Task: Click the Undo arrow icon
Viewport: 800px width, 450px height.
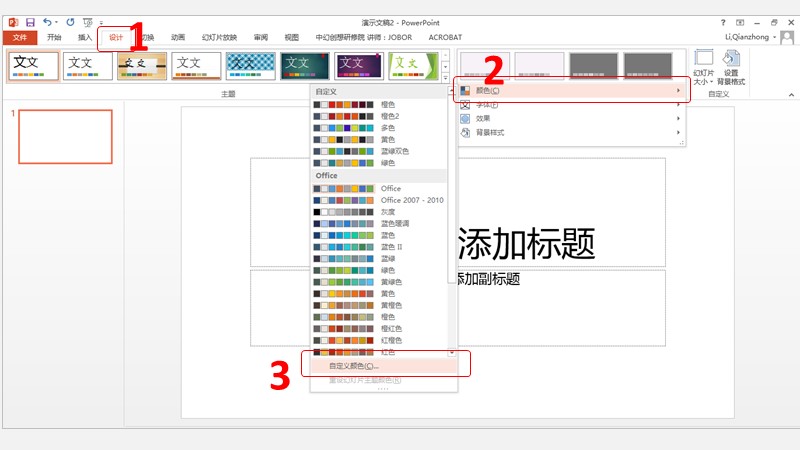Action: tap(47, 21)
